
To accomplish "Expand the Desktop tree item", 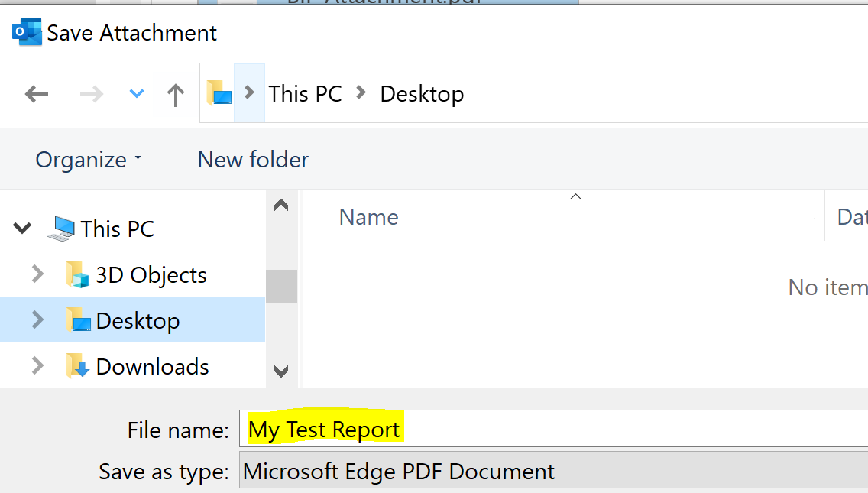I will tap(37, 320).
